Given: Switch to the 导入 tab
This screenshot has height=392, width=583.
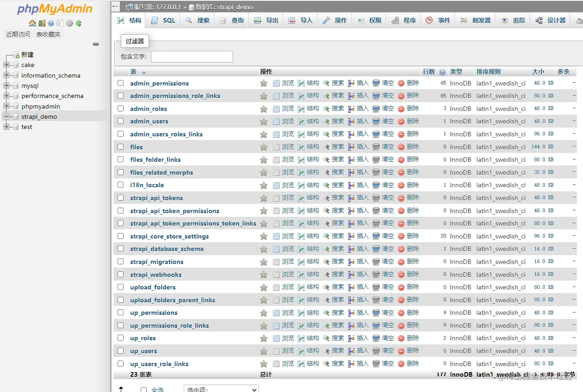Looking at the screenshot, I should pyautogui.click(x=300, y=20).
